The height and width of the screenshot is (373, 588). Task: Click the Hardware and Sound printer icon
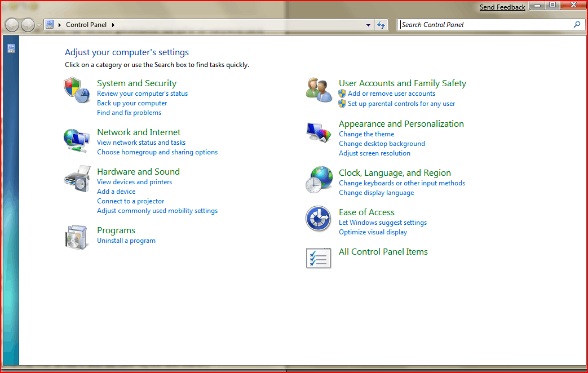click(77, 179)
